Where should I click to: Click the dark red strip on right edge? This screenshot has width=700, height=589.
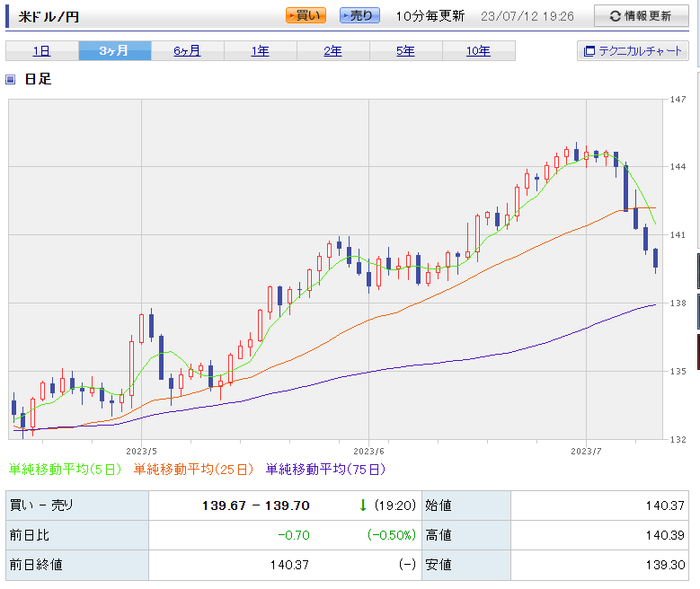click(697, 351)
